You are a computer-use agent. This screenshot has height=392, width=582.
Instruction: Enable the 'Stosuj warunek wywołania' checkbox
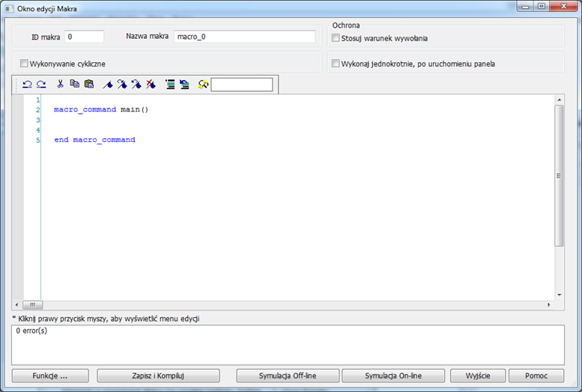pyautogui.click(x=336, y=38)
